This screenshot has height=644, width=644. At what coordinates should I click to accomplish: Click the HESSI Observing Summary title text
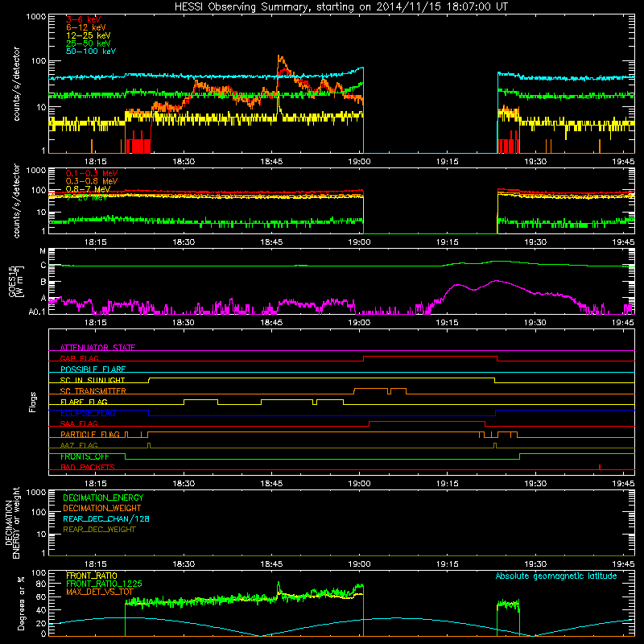pyautogui.click(x=341, y=7)
